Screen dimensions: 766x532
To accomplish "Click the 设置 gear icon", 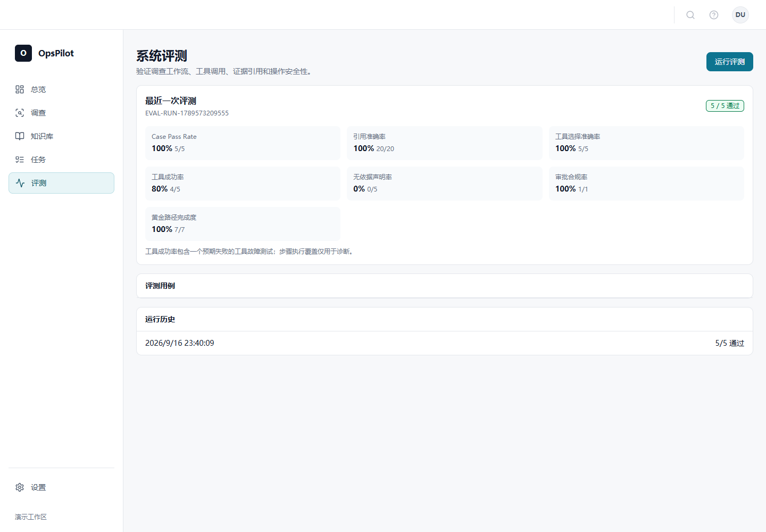I will 20,487.
